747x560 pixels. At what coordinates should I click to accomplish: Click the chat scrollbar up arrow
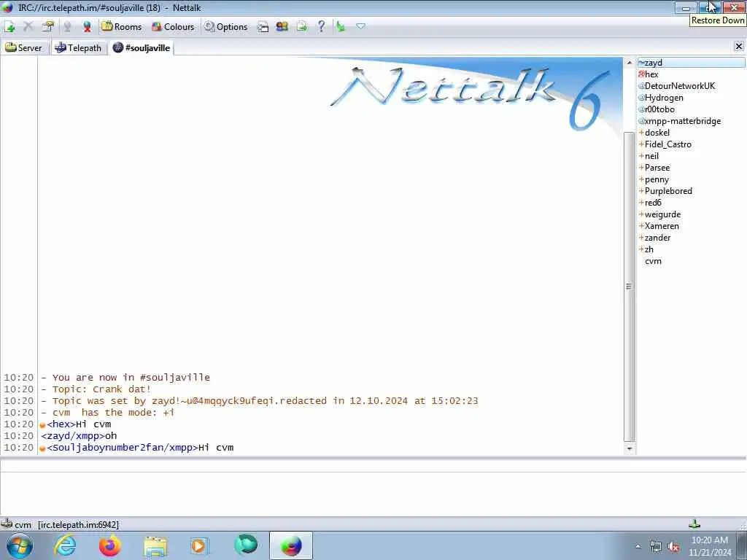[x=630, y=63]
